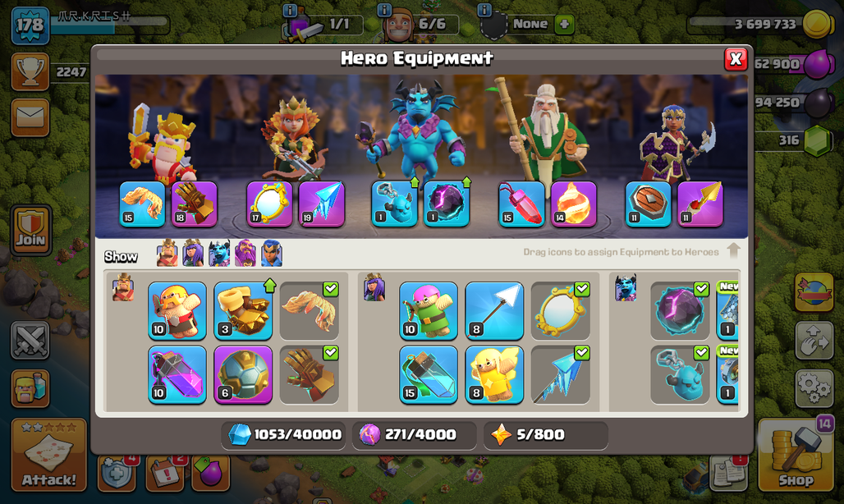Toggle the Minion Prince filter in Show row
This screenshot has height=504, width=844.
(219, 254)
